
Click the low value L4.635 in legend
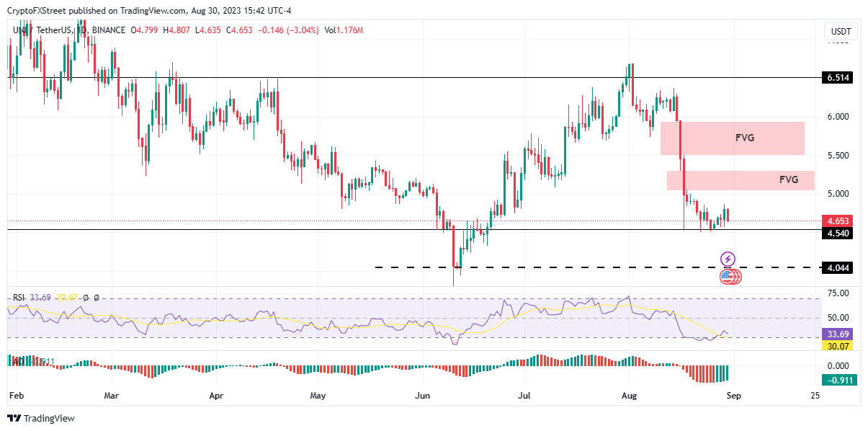tap(209, 30)
